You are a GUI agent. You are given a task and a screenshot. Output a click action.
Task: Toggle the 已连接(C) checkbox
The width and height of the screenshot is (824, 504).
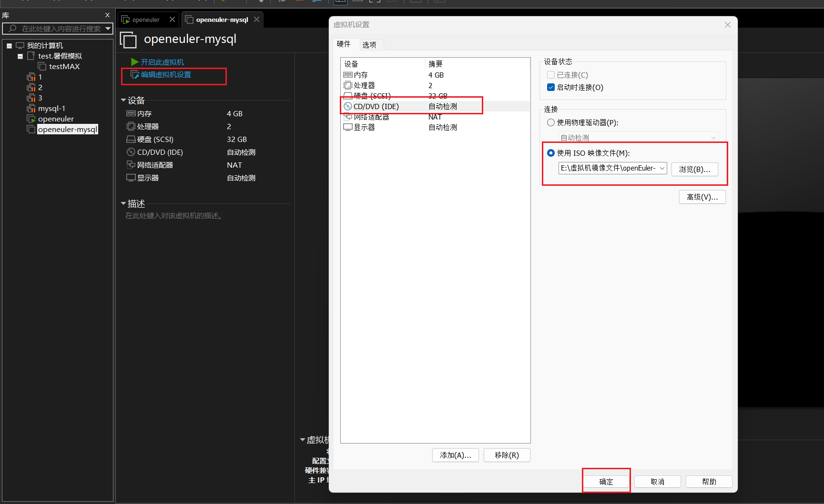(551, 75)
